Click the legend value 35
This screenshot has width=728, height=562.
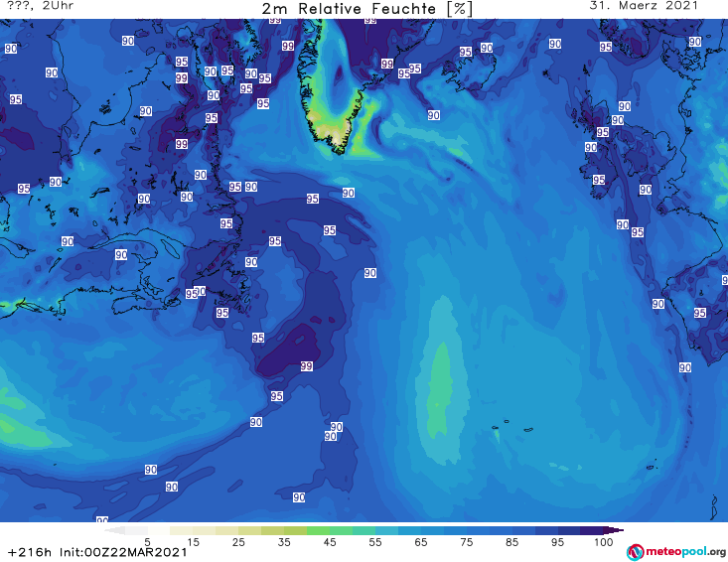click(x=284, y=541)
